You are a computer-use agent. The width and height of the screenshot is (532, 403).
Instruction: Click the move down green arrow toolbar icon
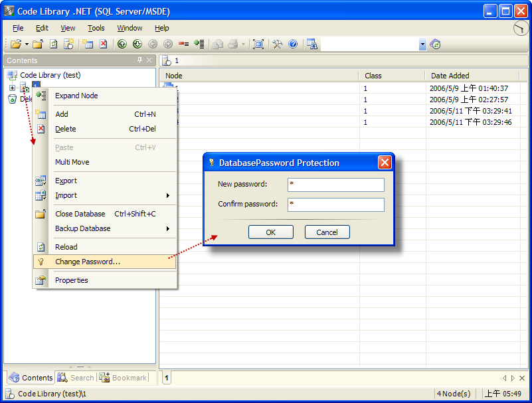click(x=137, y=44)
